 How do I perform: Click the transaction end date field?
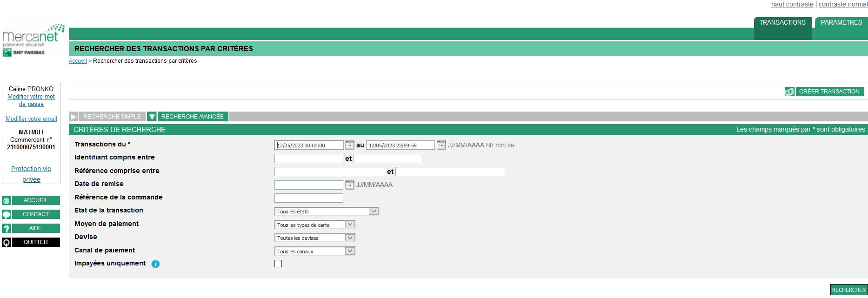(x=401, y=145)
